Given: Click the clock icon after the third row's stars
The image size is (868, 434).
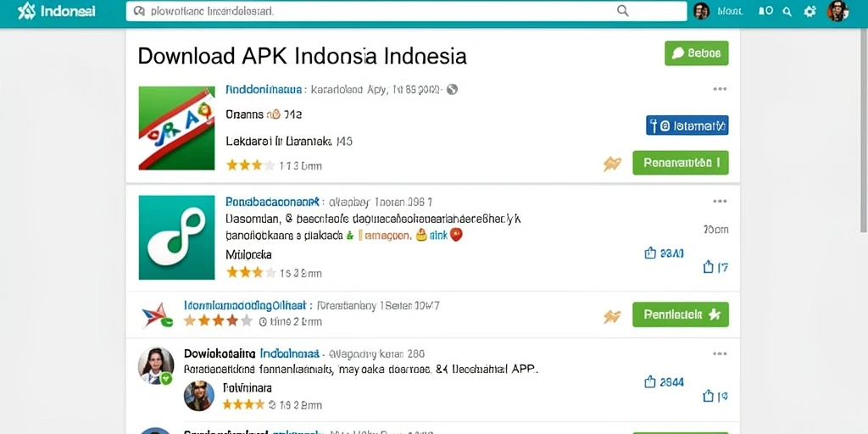Looking at the screenshot, I should pyautogui.click(x=263, y=321).
